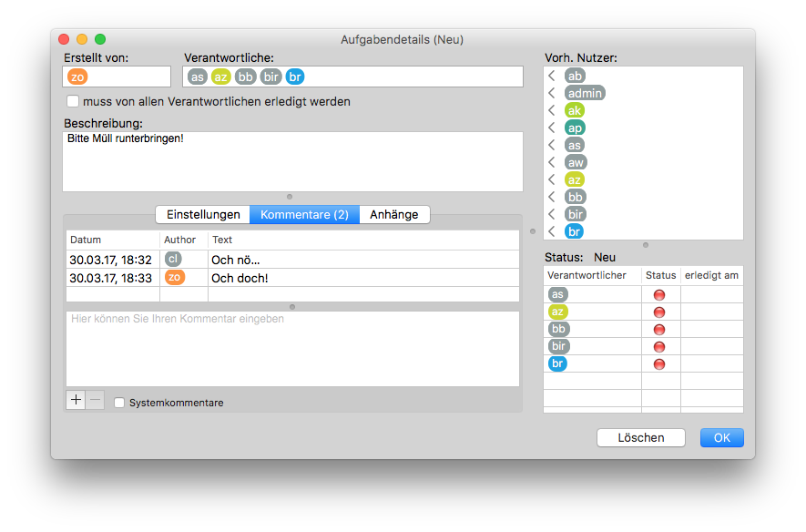The height and width of the screenshot is (532, 806).
Task: Add user 'ab' via its left arrow
Action: (552, 77)
